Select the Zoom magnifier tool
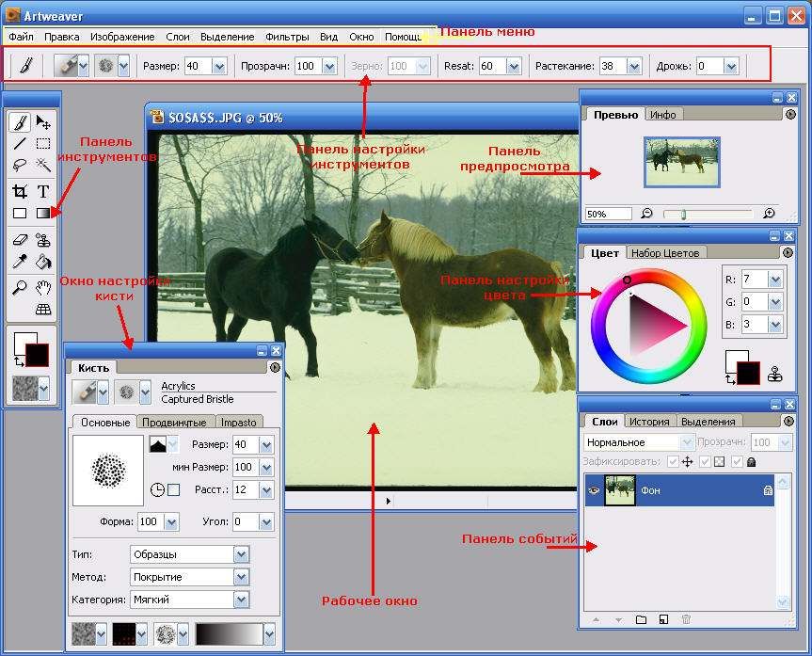Image resolution: width=812 pixels, height=656 pixels. pyautogui.click(x=20, y=287)
